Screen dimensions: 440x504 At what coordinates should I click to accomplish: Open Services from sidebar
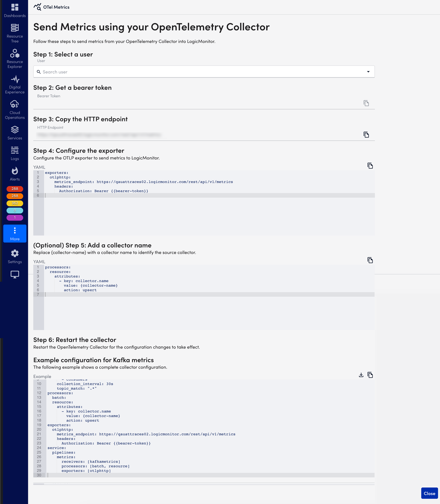(x=15, y=133)
